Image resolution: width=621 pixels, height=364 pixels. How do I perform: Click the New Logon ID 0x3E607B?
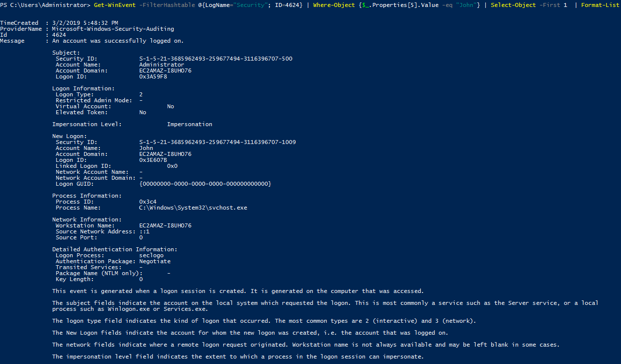[x=153, y=160]
